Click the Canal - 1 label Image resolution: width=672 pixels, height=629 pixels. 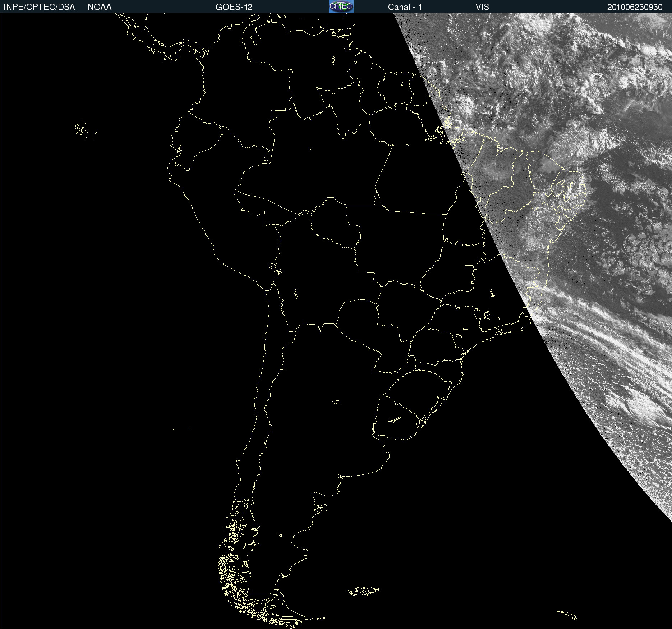405,7
